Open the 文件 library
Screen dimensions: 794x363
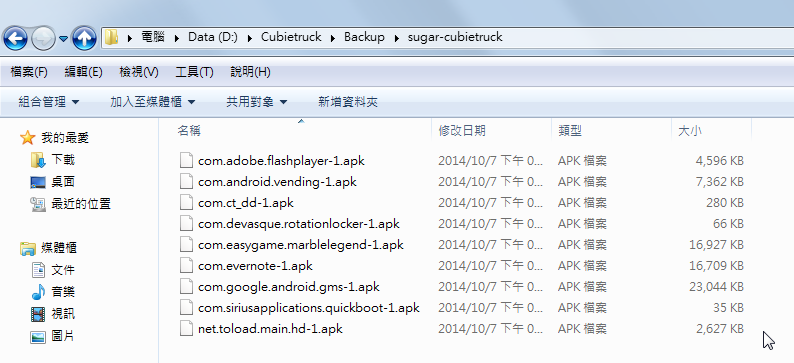click(x=63, y=270)
